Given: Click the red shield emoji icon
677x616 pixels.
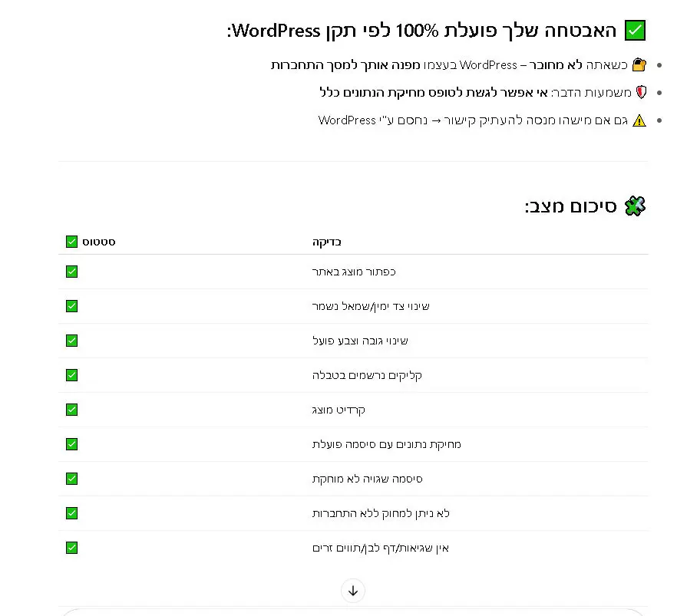Looking at the screenshot, I should [639, 93].
